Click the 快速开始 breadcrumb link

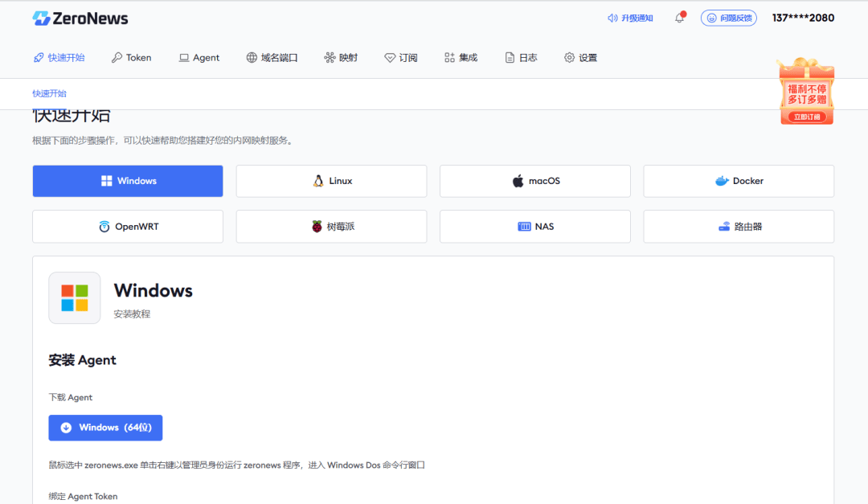[49, 93]
